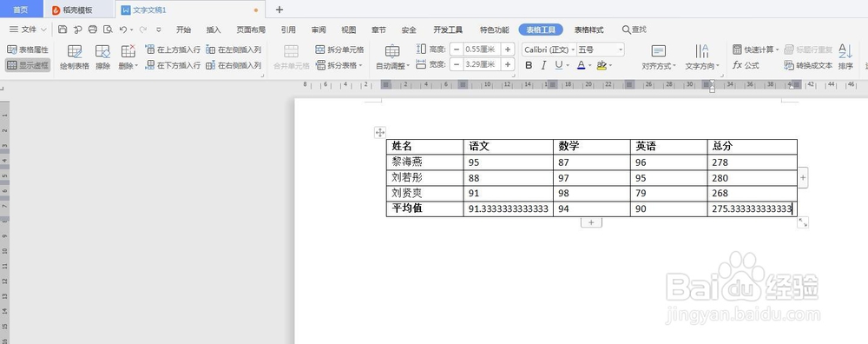Toggle Underline formatting
Screen dimensions: 868x344
tap(558, 65)
